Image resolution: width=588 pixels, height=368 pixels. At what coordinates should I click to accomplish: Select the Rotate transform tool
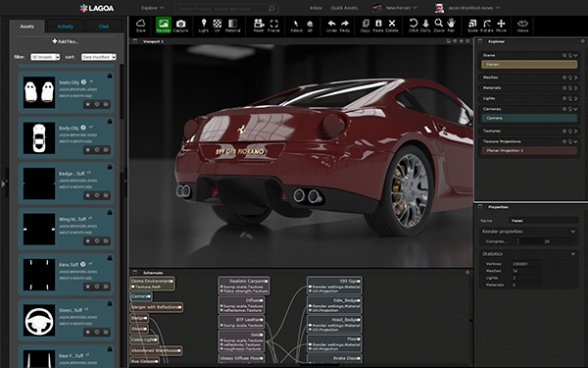[487, 26]
